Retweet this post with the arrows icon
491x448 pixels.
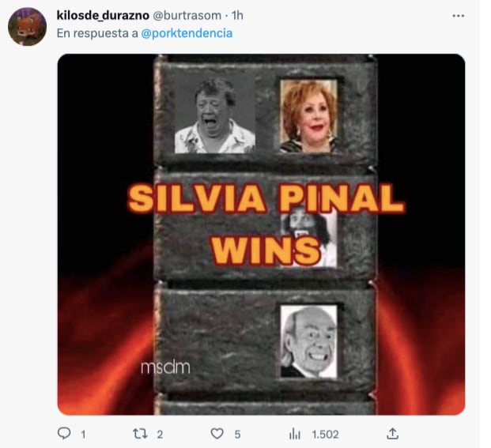click(x=140, y=434)
